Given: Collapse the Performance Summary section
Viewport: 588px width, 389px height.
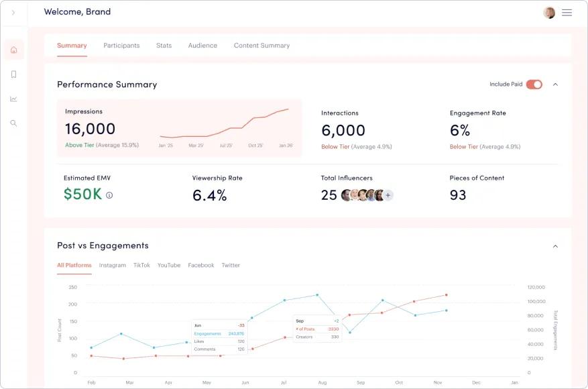Looking at the screenshot, I should click(555, 85).
